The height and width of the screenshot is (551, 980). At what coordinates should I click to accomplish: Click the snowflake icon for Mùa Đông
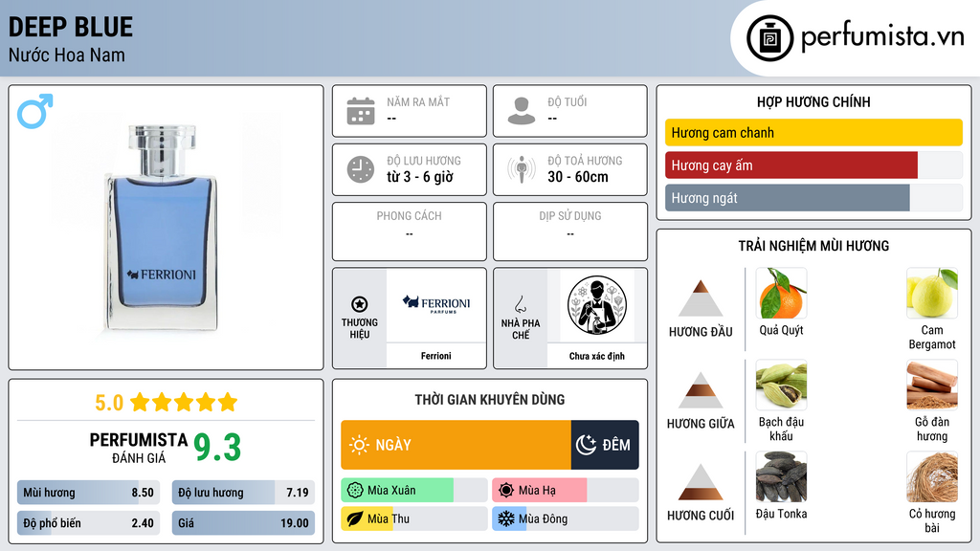tap(506, 518)
